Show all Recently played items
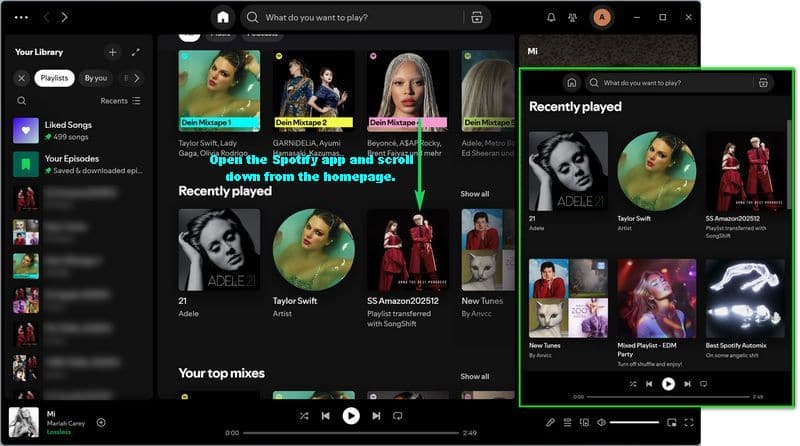 474,194
